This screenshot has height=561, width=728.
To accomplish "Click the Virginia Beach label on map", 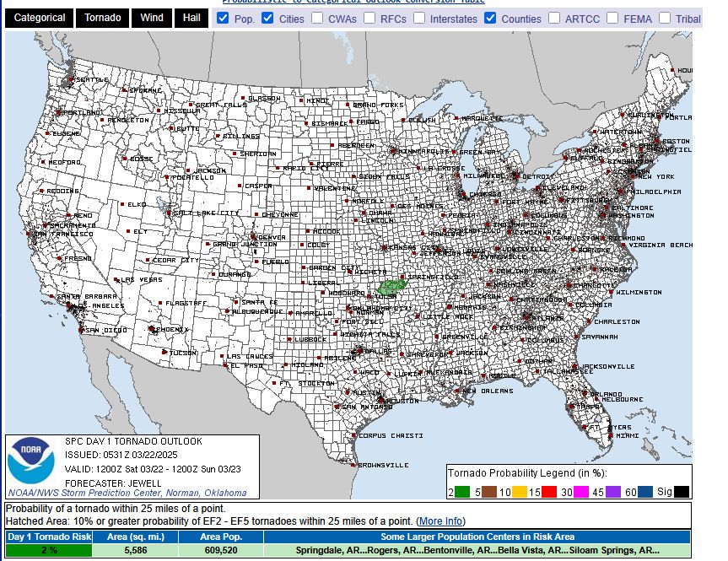I will (x=661, y=245).
